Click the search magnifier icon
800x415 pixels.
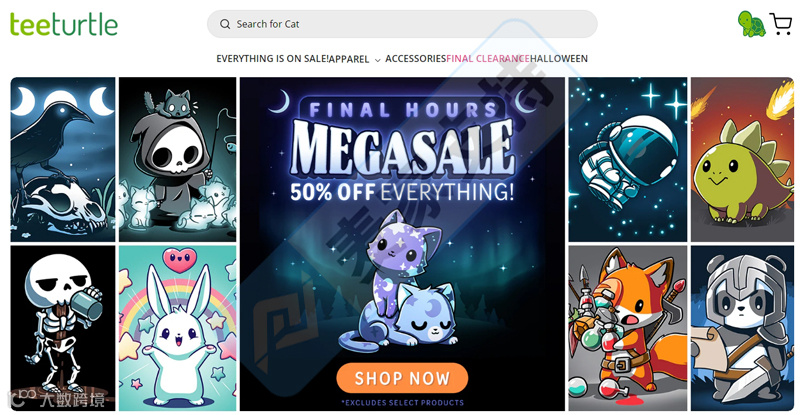click(225, 24)
